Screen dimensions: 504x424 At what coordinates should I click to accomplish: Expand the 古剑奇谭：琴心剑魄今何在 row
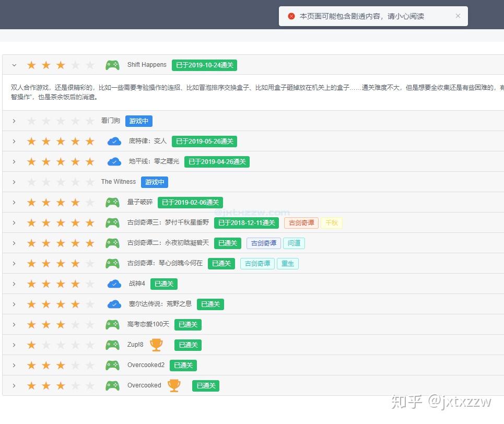tap(14, 263)
